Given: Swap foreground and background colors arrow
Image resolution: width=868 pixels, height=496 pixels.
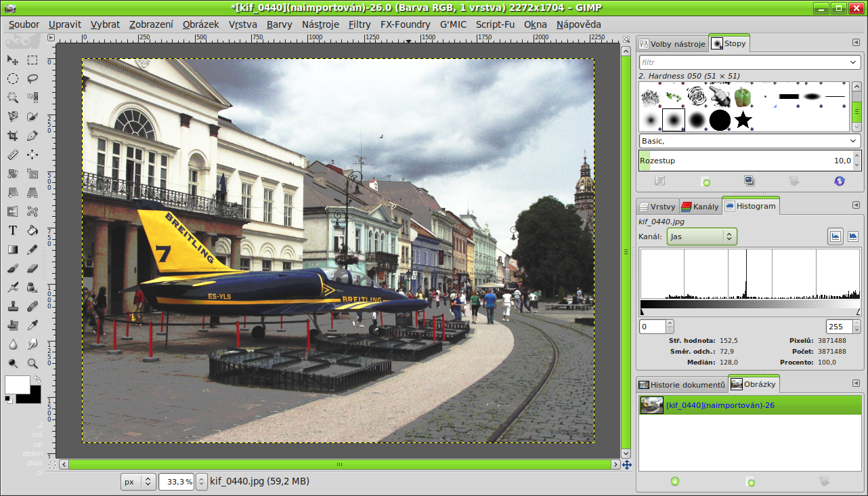Looking at the screenshot, I should click(x=37, y=380).
